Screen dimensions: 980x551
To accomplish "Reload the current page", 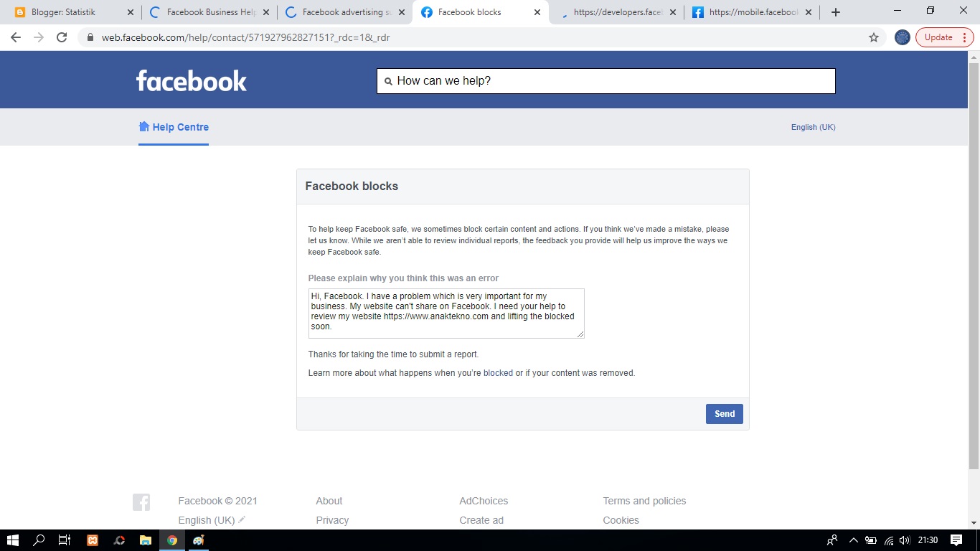I will (x=62, y=37).
